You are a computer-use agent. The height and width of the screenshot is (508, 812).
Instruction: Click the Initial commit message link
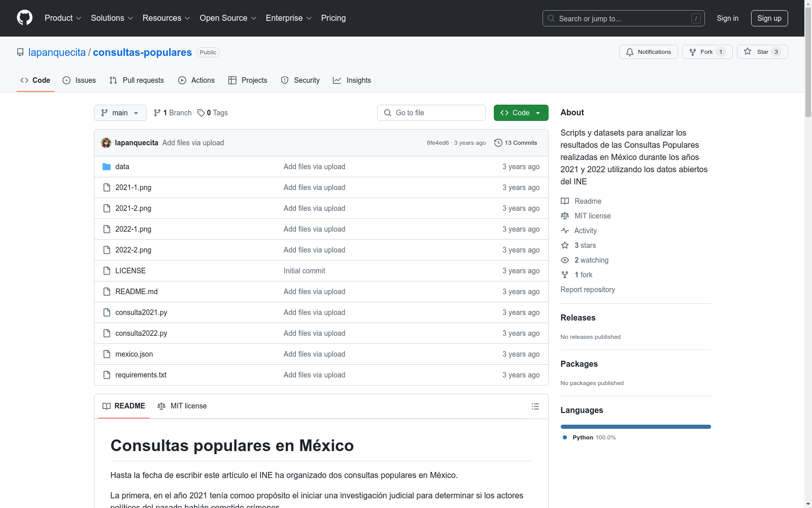pyautogui.click(x=304, y=271)
